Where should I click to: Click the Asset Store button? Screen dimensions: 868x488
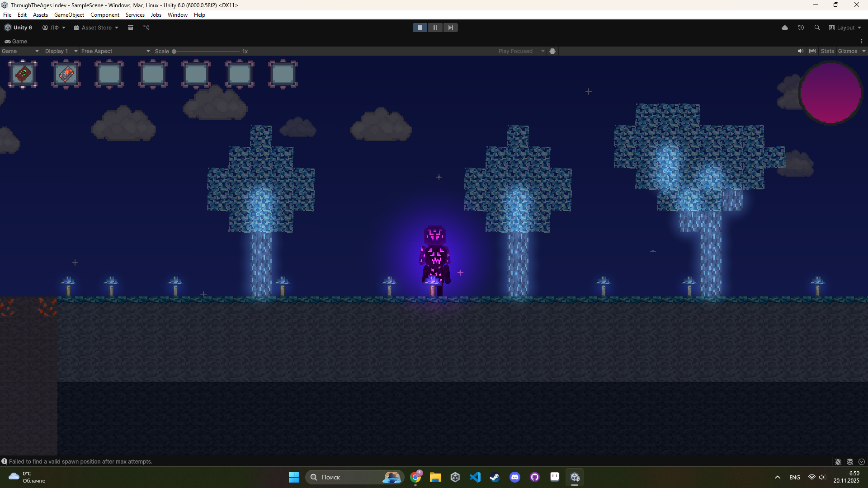tap(96, 28)
